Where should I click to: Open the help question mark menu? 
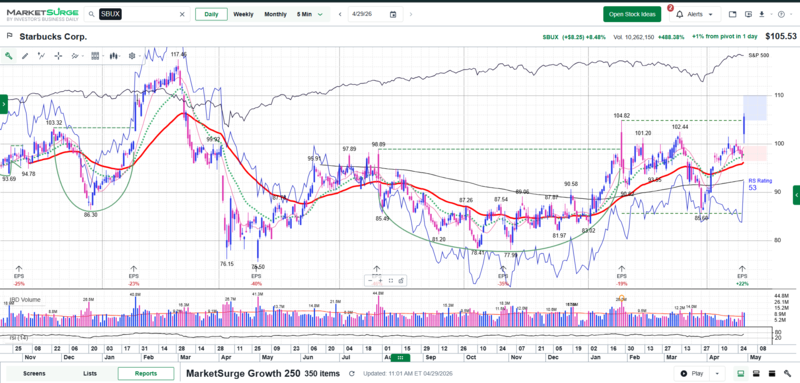781,14
